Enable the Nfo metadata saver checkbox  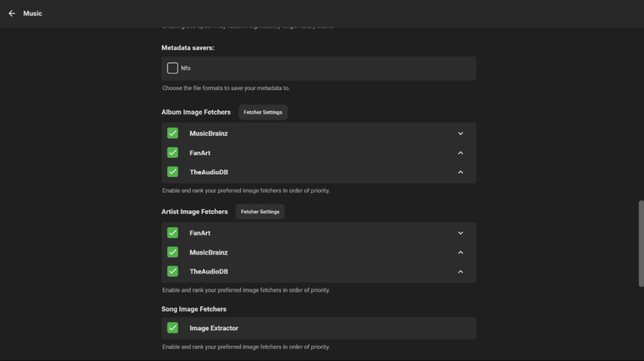click(173, 68)
